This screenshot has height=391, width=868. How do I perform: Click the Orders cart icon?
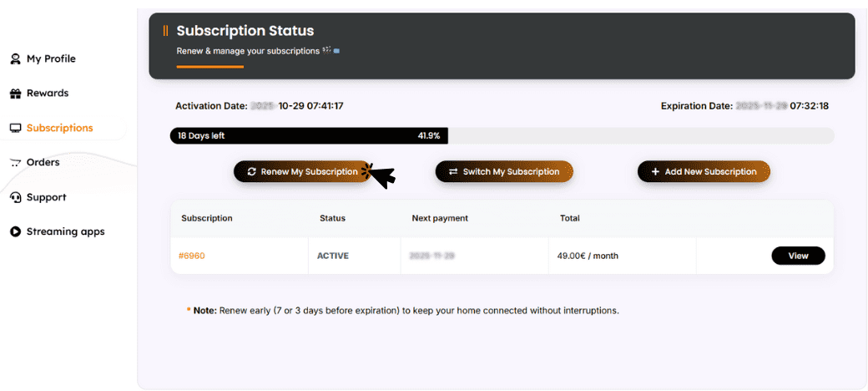15,163
